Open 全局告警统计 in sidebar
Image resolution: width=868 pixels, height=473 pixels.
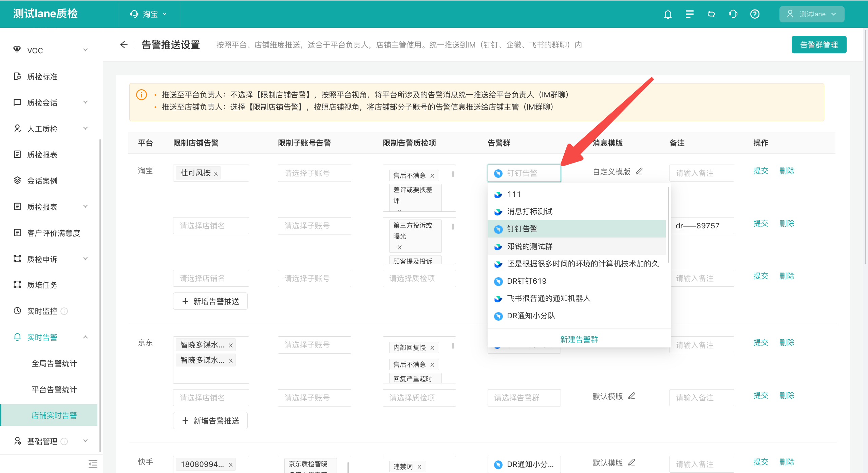click(x=54, y=363)
